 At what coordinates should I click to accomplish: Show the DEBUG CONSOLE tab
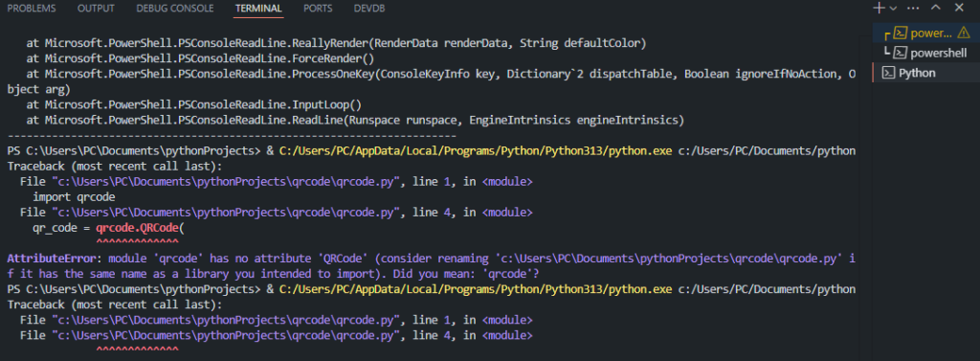[175, 9]
